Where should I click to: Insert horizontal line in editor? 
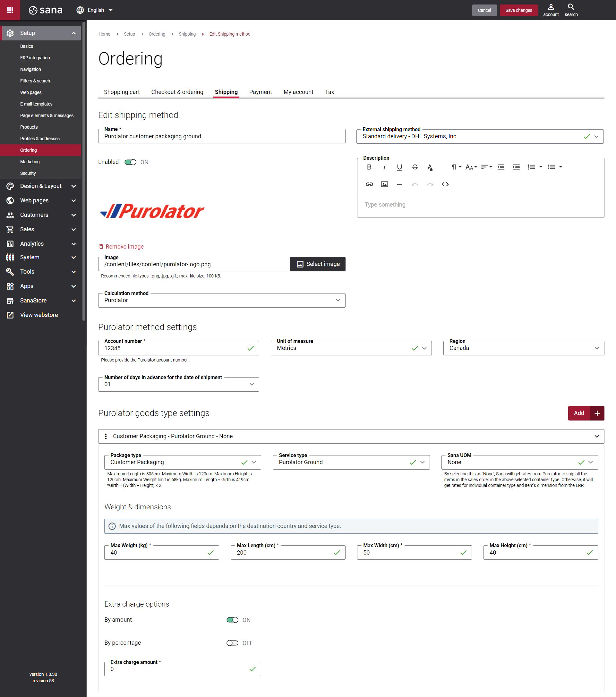click(399, 184)
